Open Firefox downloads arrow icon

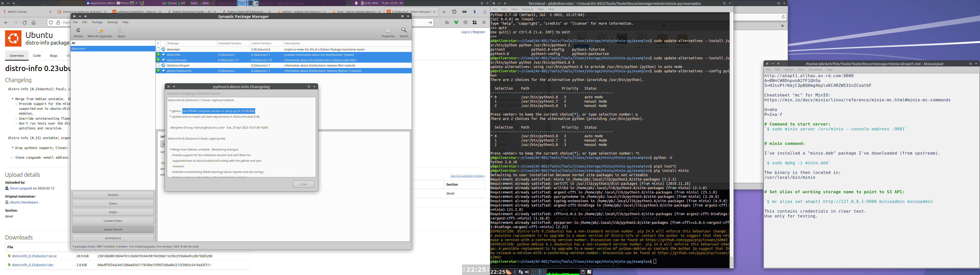click(x=485, y=12)
